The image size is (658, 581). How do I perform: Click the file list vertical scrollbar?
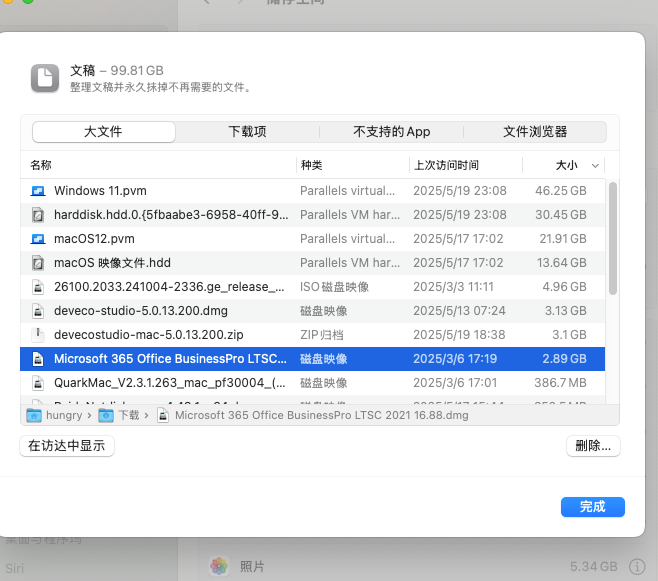[613, 238]
